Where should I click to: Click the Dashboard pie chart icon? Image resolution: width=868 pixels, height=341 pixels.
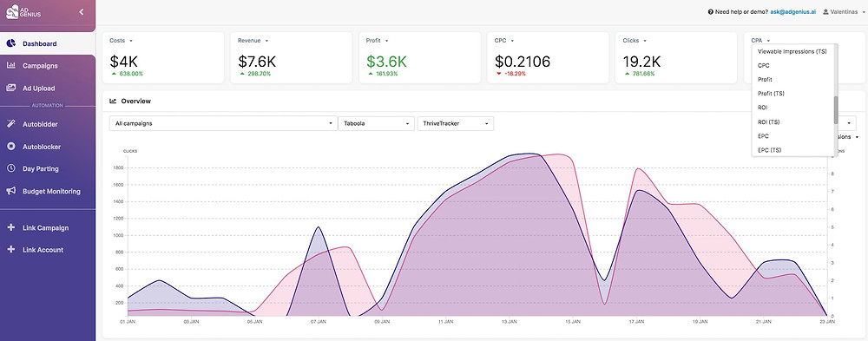[10, 43]
